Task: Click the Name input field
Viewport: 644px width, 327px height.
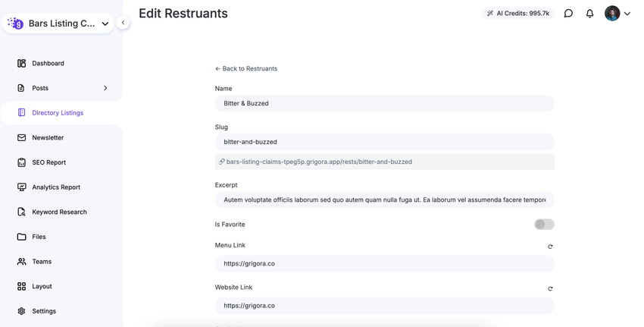Action: tap(384, 103)
